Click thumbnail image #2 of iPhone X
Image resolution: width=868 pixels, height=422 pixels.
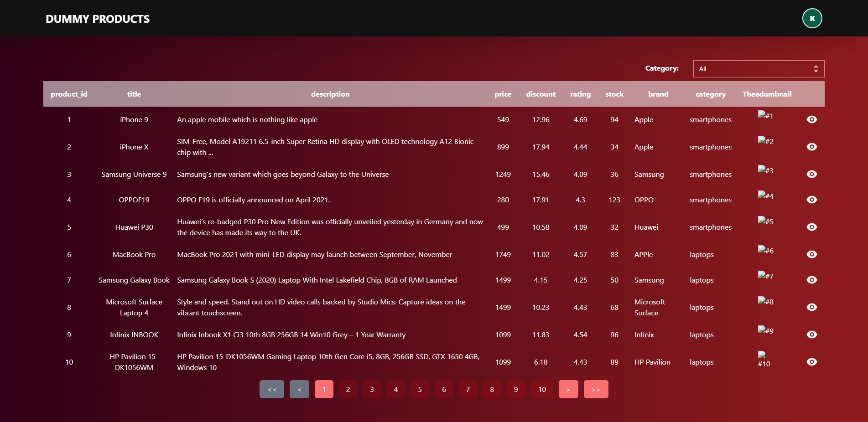pyautogui.click(x=765, y=140)
